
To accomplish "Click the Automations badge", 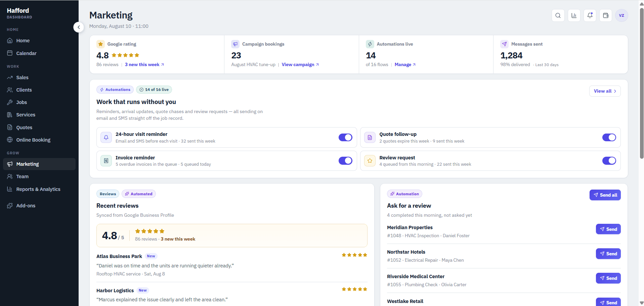I will (115, 90).
